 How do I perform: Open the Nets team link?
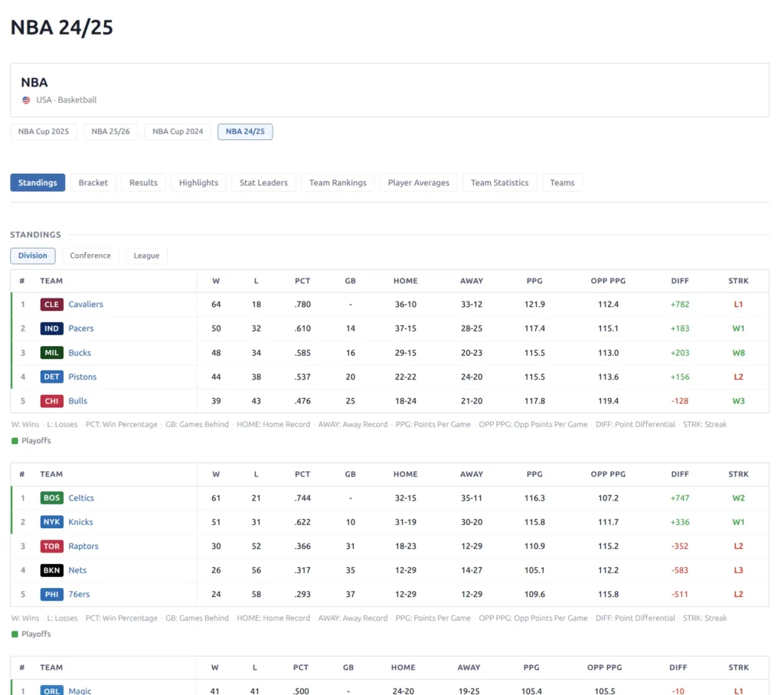tap(77, 570)
